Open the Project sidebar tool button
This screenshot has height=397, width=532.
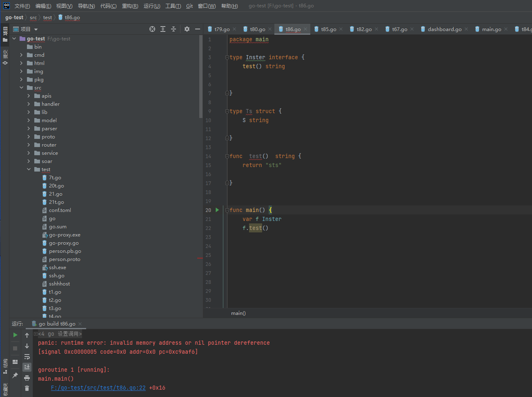[5, 34]
